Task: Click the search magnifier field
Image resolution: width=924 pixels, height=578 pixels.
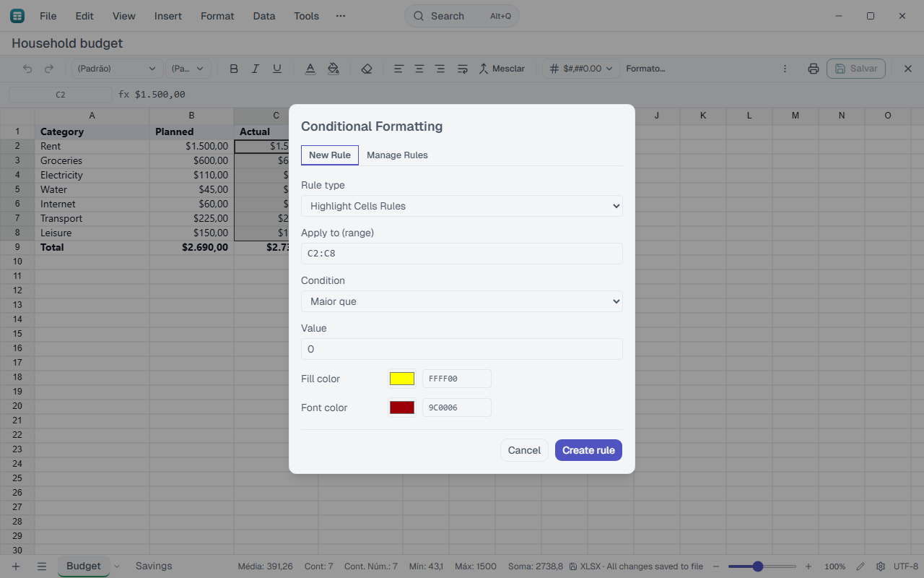Action: coord(462,16)
